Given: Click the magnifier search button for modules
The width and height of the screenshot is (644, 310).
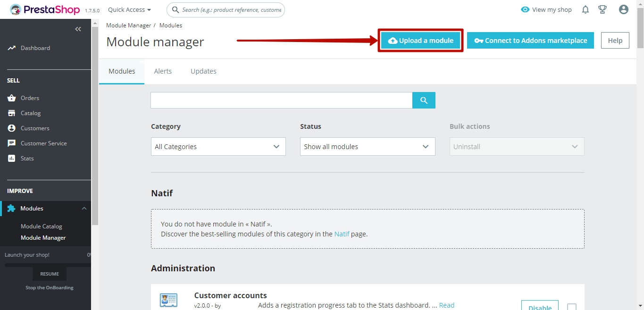Looking at the screenshot, I should [x=424, y=100].
